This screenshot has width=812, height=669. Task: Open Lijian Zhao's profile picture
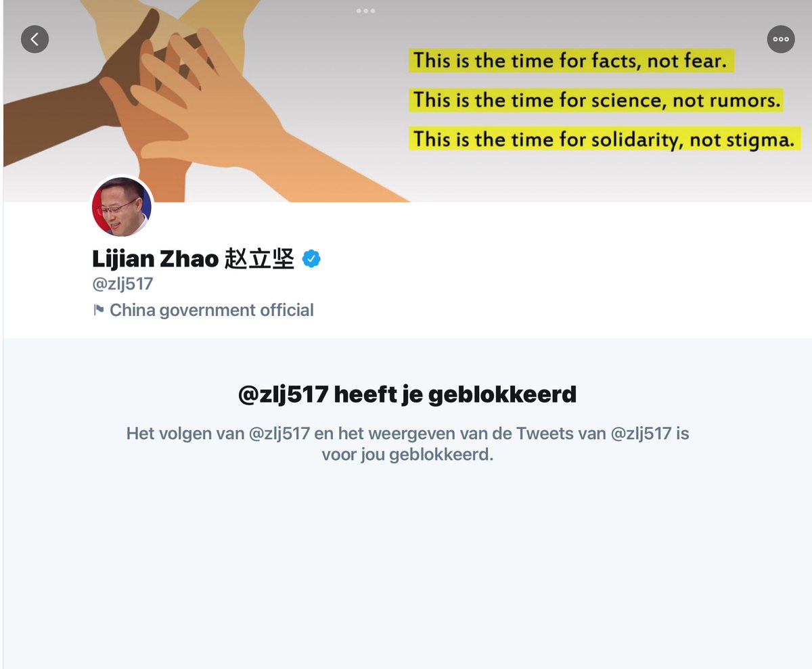coord(122,207)
